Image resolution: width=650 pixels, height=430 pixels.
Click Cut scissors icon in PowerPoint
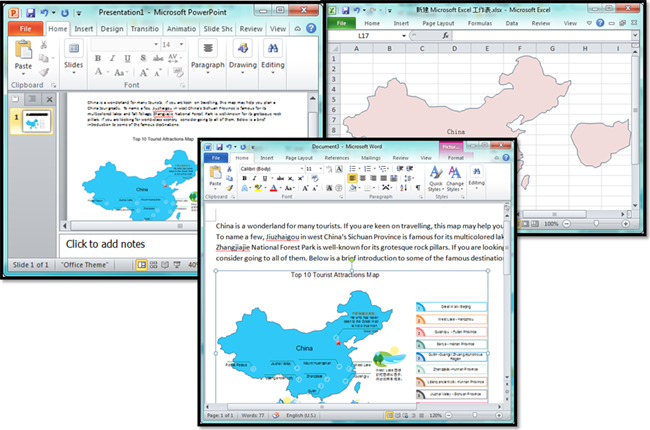coord(44,44)
